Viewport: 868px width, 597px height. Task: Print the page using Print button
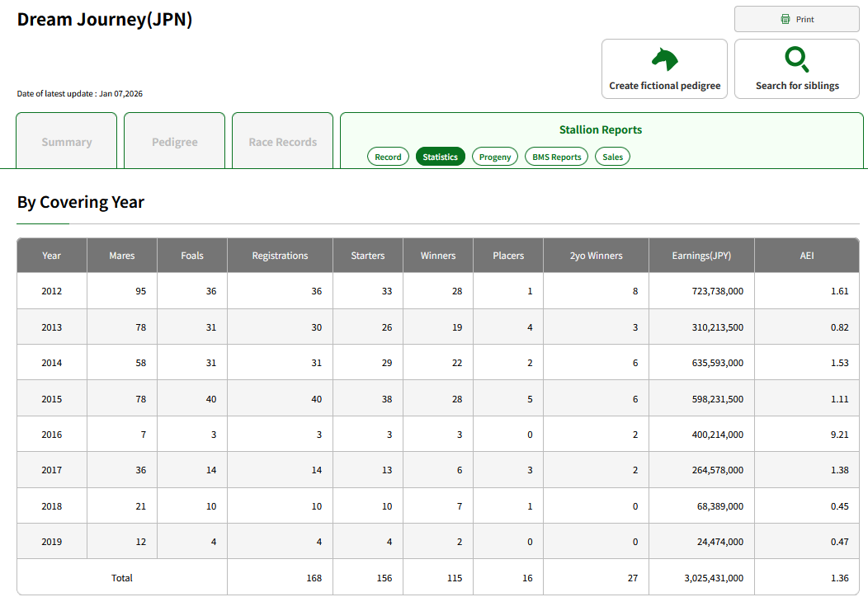click(797, 19)
